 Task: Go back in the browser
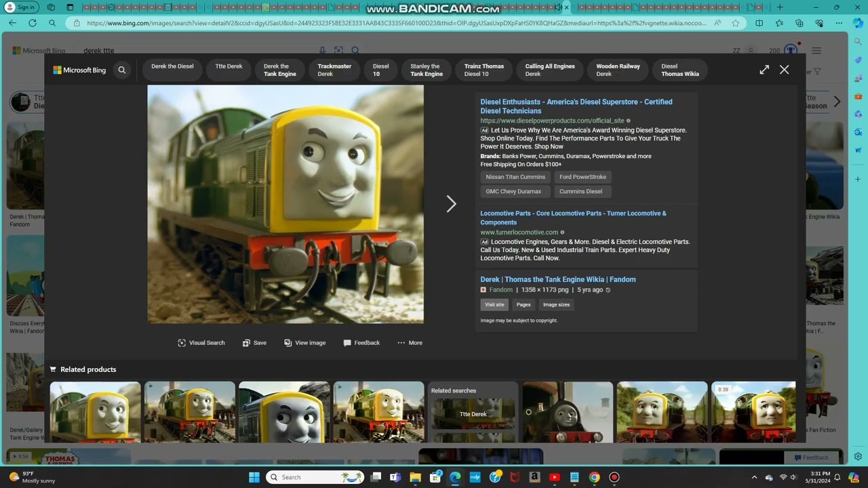(12, 23)
